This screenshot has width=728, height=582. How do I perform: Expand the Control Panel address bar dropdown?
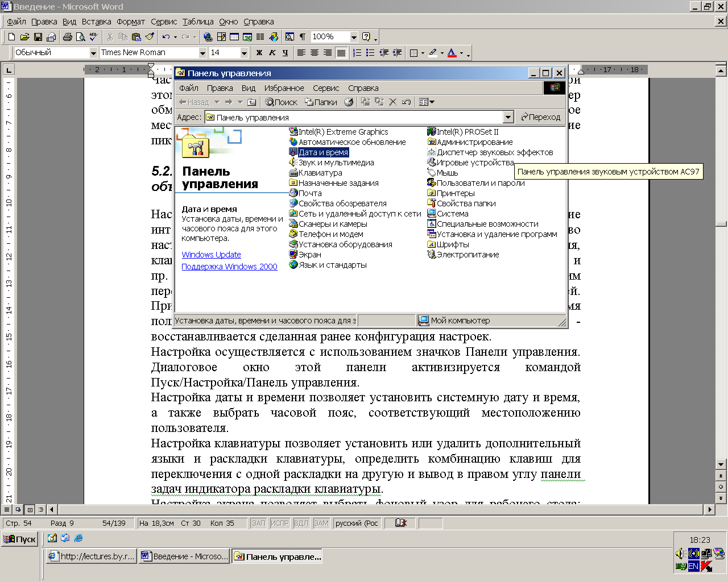point(508,117)
